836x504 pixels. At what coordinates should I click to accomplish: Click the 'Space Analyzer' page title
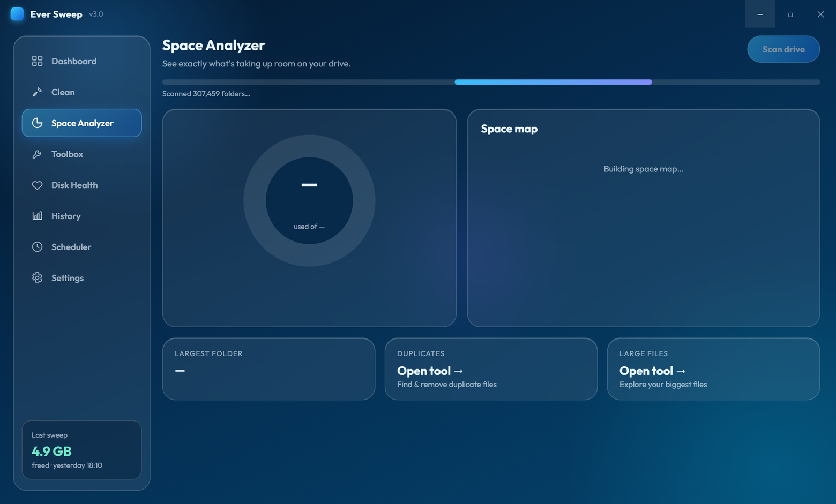[214, 46]
